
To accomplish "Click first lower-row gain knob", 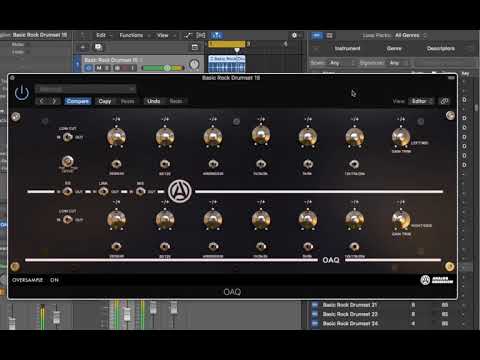I will coord(116,219).
